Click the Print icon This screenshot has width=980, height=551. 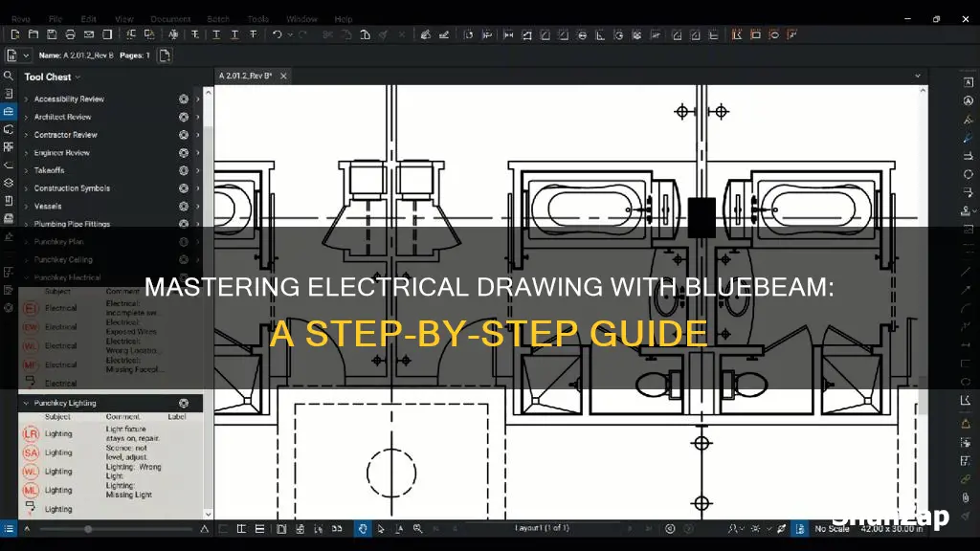coord(71,35)
